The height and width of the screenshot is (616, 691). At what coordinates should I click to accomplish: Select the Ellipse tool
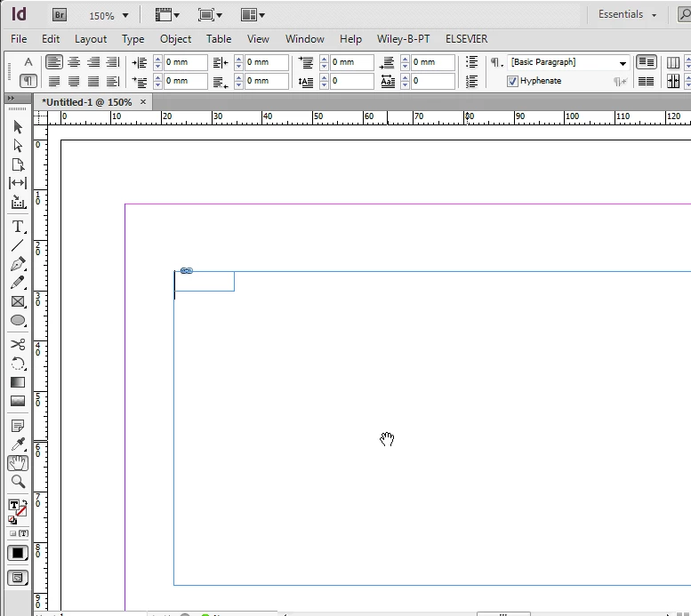18,320
